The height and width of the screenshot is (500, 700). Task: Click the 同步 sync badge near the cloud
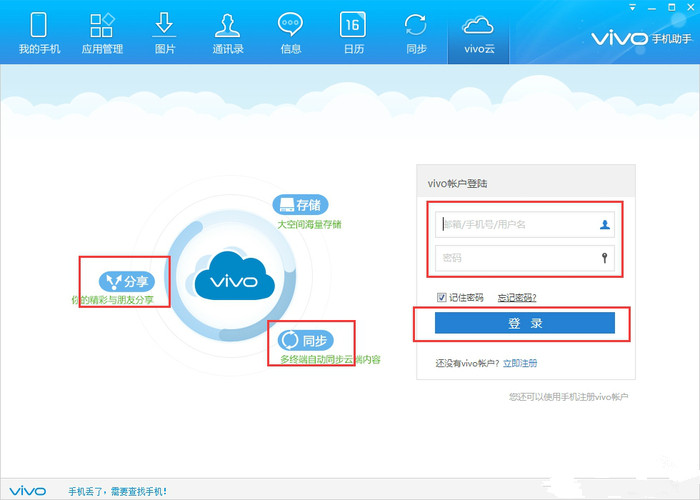tap(306, 340)
